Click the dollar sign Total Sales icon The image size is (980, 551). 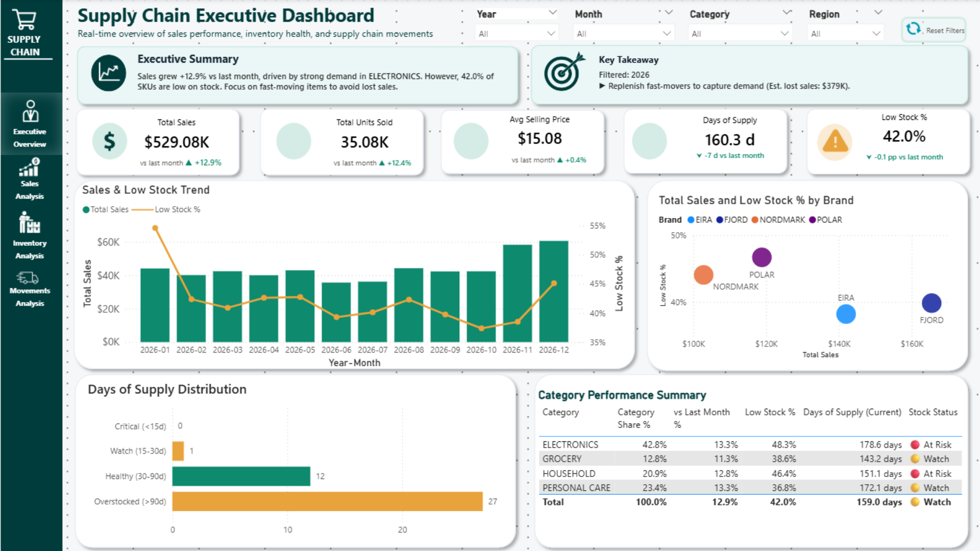(x=109, y=141)
